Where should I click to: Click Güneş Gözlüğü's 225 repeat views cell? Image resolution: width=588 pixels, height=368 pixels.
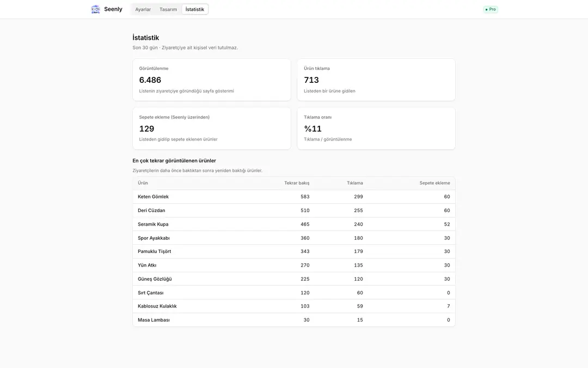[x=305, y=279]
